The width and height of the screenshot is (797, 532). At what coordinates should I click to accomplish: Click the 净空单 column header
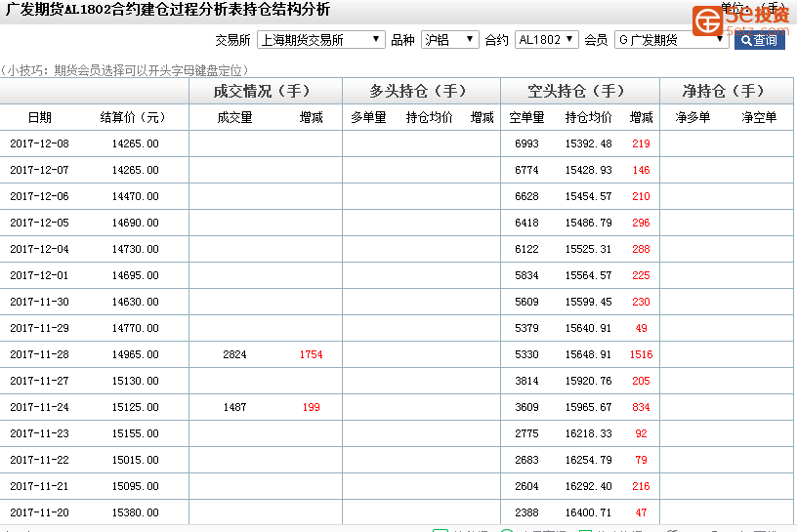tap(759, 117)
